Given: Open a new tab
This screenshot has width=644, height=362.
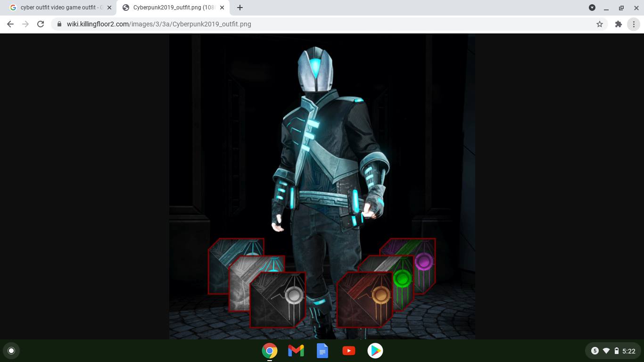Looking at the screenshot, I should (x=240, y=8).
